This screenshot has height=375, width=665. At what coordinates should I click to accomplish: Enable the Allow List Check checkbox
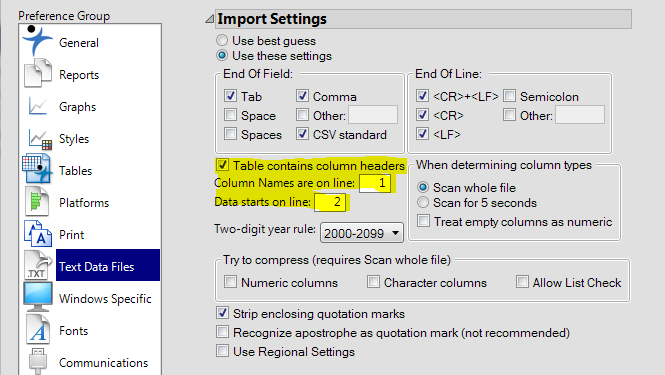click(x=522, y=281)
